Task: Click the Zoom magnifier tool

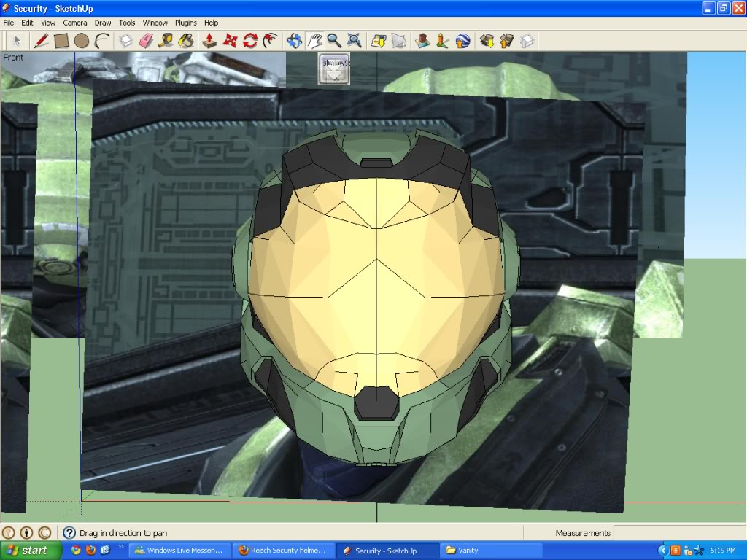Action: coord(334,41)
